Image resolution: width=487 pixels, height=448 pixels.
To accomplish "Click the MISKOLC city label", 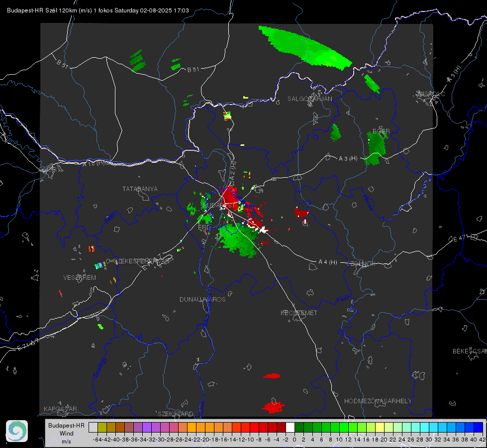I will [431, 94].
